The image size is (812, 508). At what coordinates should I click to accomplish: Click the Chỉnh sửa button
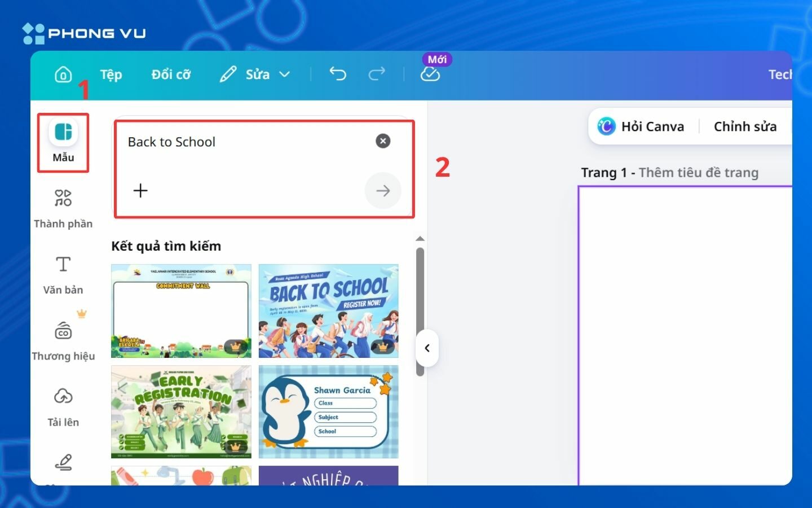pos(745,126)
